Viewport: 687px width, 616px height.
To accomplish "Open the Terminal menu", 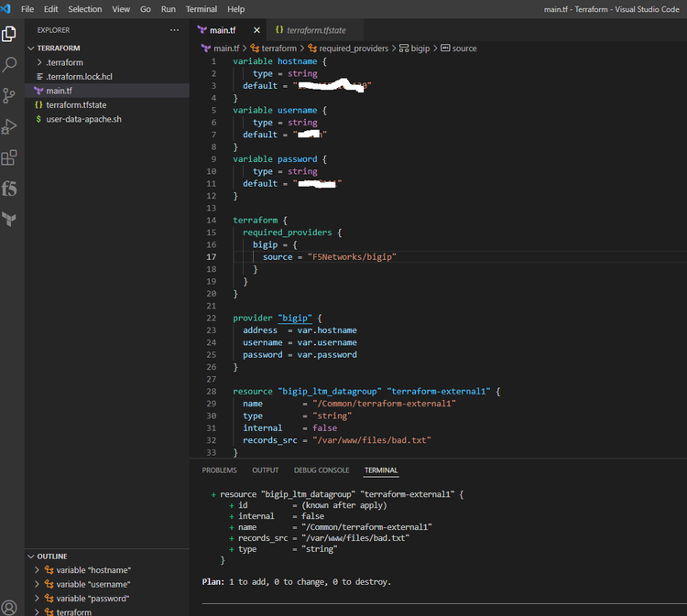I will tap(202, 8).
